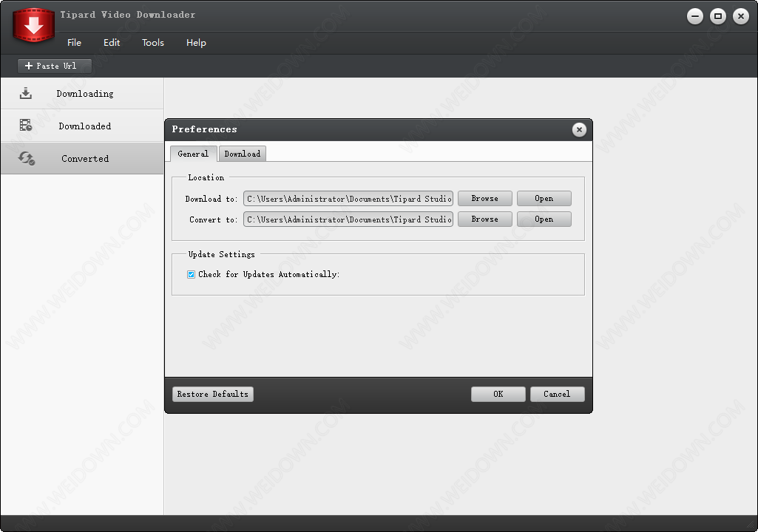Click the Check for Updates Automatically label
The image size is (758, 532).
tap(268, 274)
